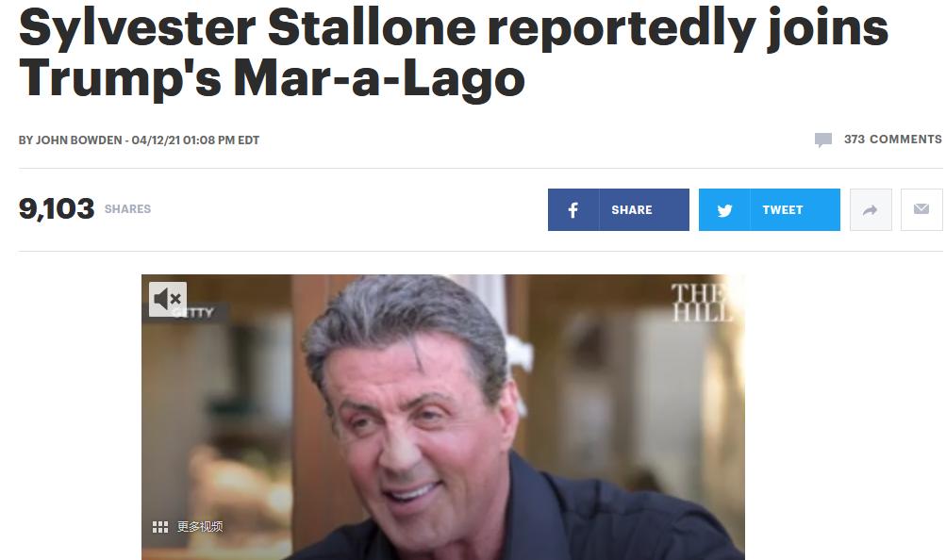Unmute the video with the speaker icon
The height and width of the screenshot is (560, 946).
[x=168, y=299]
